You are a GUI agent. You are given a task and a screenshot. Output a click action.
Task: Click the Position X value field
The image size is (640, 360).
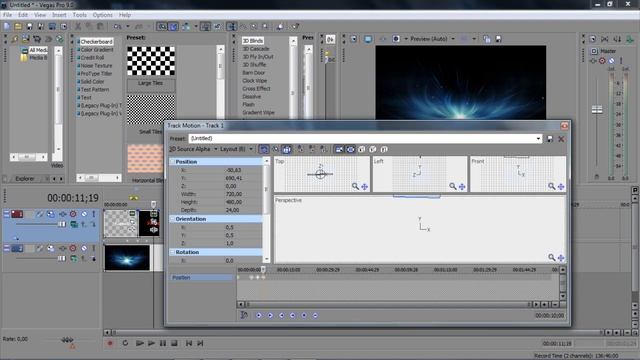pyautogui.click(x=233, y=170)
